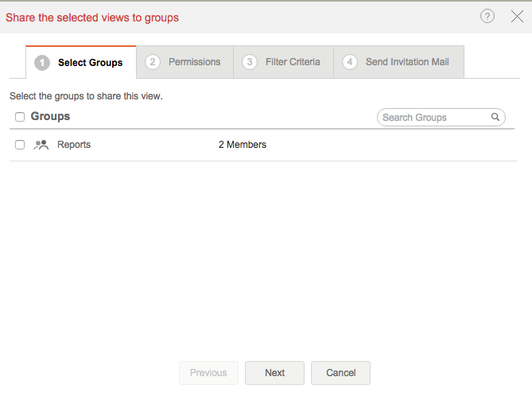Check the select-all Groups checkbox

pyautogui.click(x=20, y=117)
